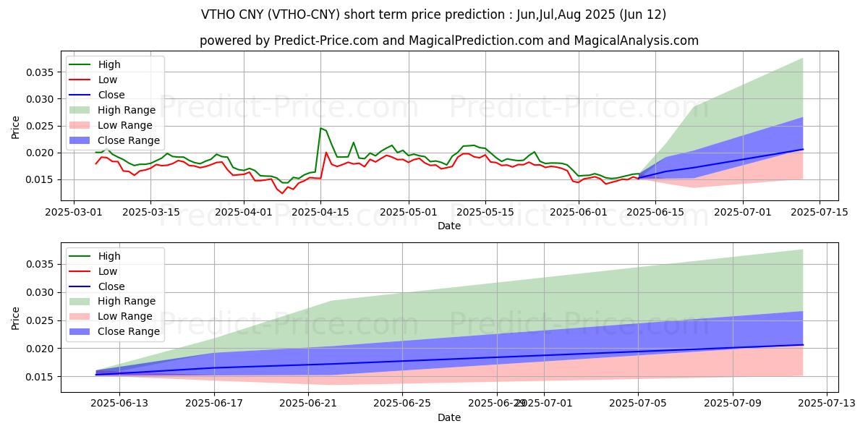Click the Price y-axis label of top chart
The image size is (868, 434).
(16, 126)
